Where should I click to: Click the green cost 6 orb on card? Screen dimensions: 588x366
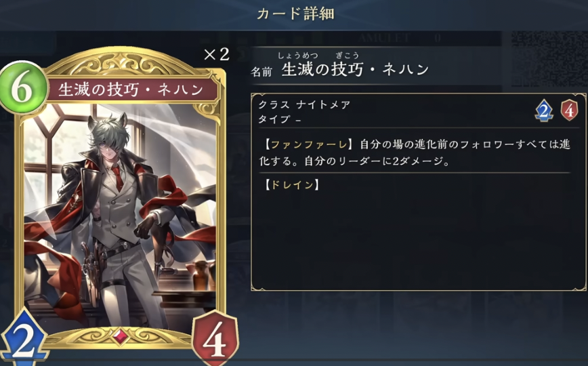tap(22, 88)
